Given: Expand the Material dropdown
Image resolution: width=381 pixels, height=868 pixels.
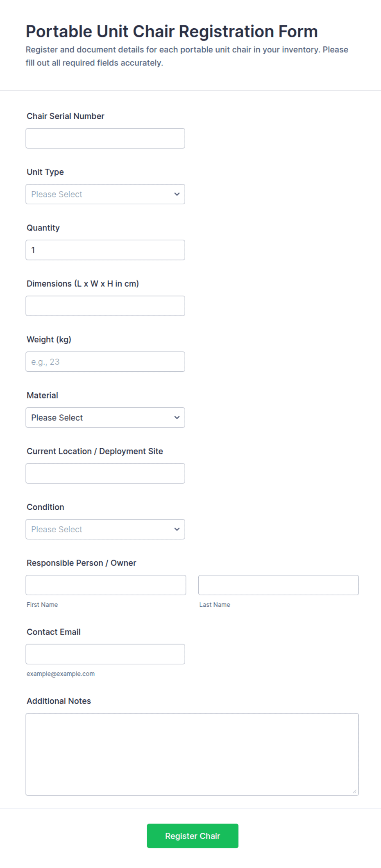Looking at the screenshot, I should point(105,418).
